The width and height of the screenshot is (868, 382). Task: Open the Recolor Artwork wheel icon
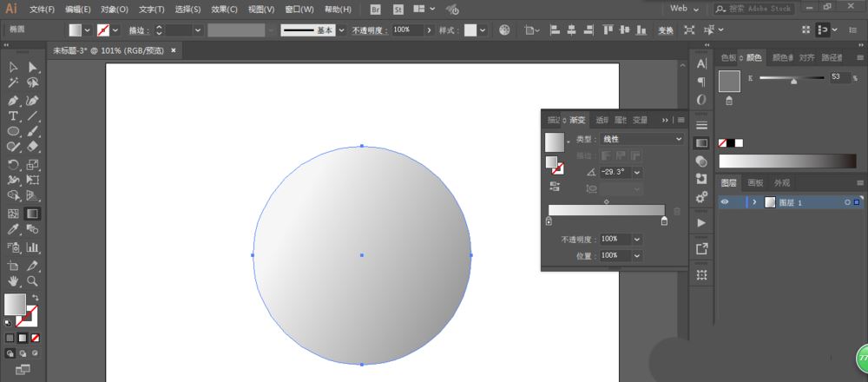point(504,30)
